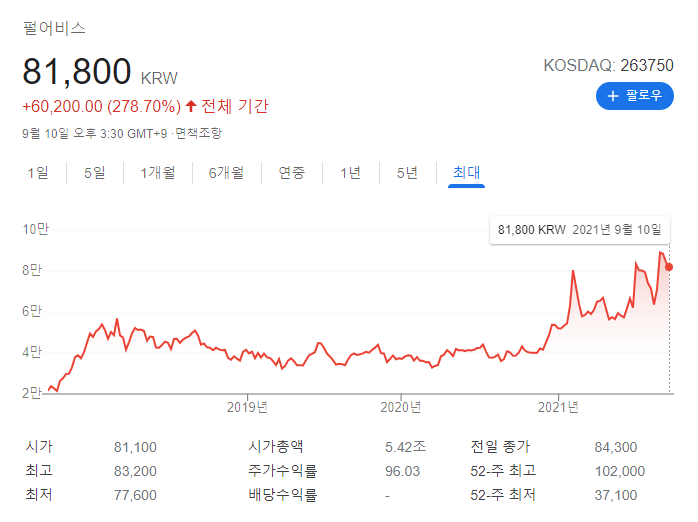Select the 1일 time range tab
The image size is (698, 522).
click(37, 173)
